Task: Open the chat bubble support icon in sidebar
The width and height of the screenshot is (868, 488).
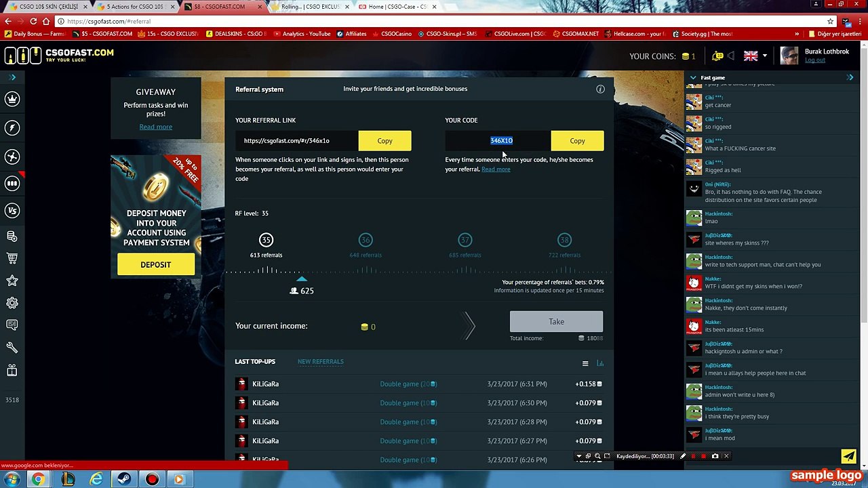Action: click(12, 325)
